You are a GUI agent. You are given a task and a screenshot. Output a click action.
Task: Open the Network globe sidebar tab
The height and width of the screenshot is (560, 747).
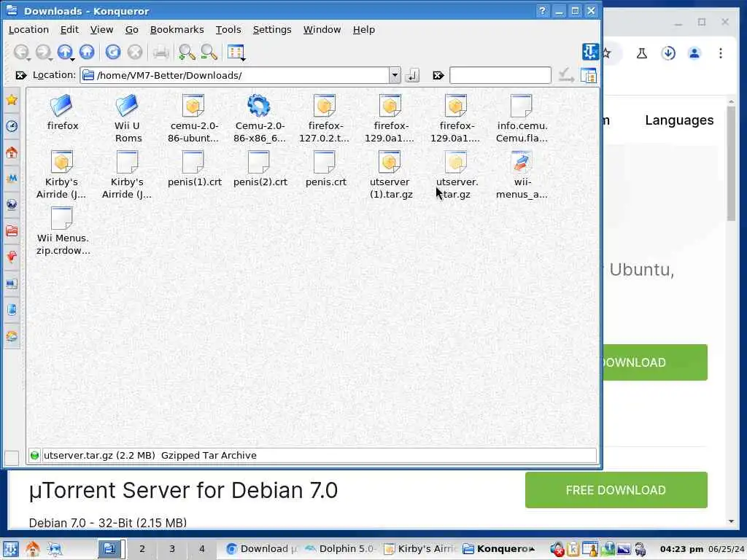point(12,205)
